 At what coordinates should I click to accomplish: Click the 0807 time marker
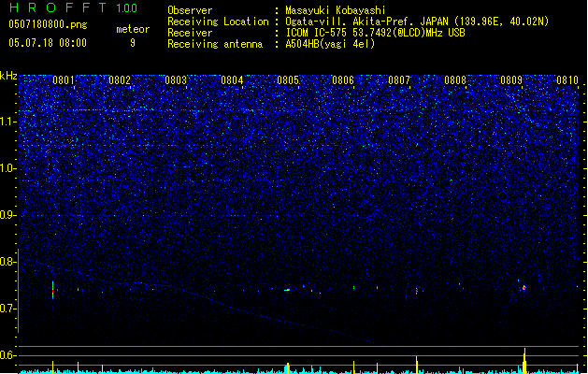pyautogui.click(x=399, y=80)
